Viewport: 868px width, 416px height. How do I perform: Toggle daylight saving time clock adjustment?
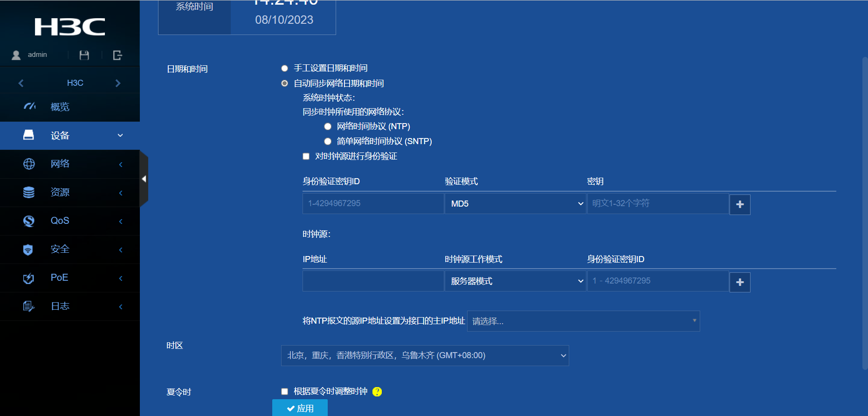coord(284,391)
